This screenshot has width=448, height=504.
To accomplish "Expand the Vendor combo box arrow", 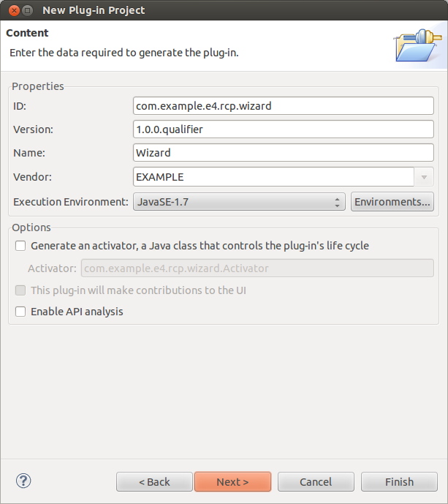I will click(425, 177).
